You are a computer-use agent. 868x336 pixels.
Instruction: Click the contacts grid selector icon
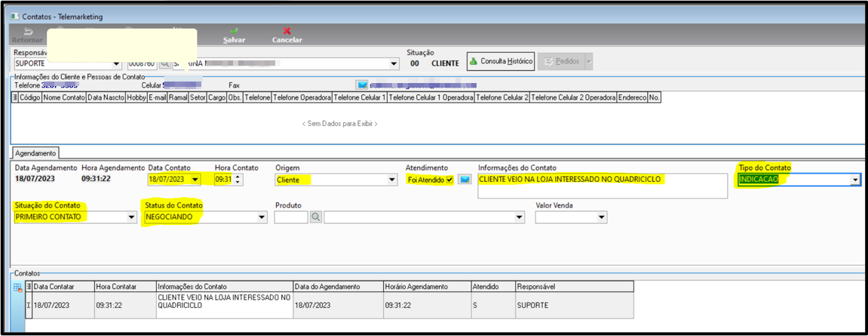pyautogui.click(x=14, y=97)
